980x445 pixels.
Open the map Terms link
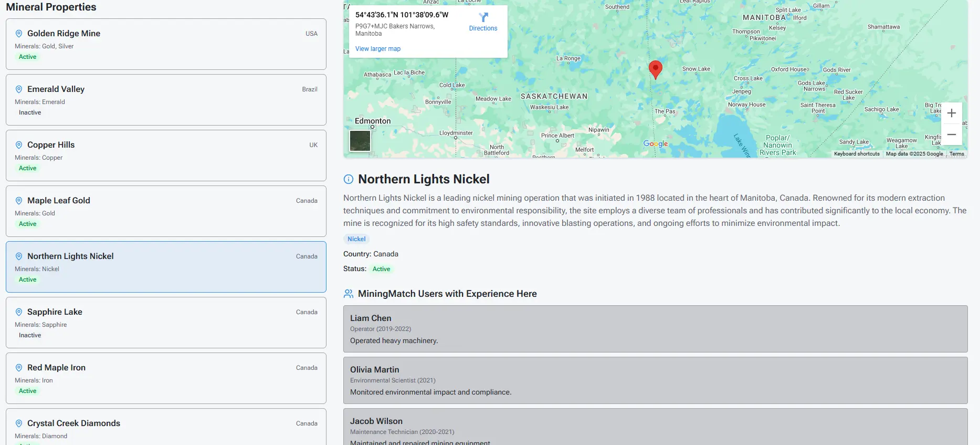956,154
